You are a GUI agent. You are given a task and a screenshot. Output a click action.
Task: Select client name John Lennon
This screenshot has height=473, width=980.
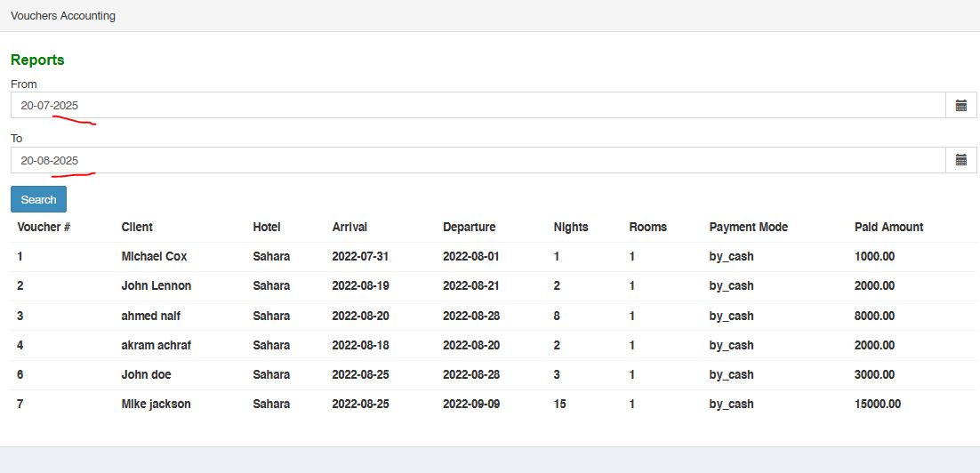(156, 285)
